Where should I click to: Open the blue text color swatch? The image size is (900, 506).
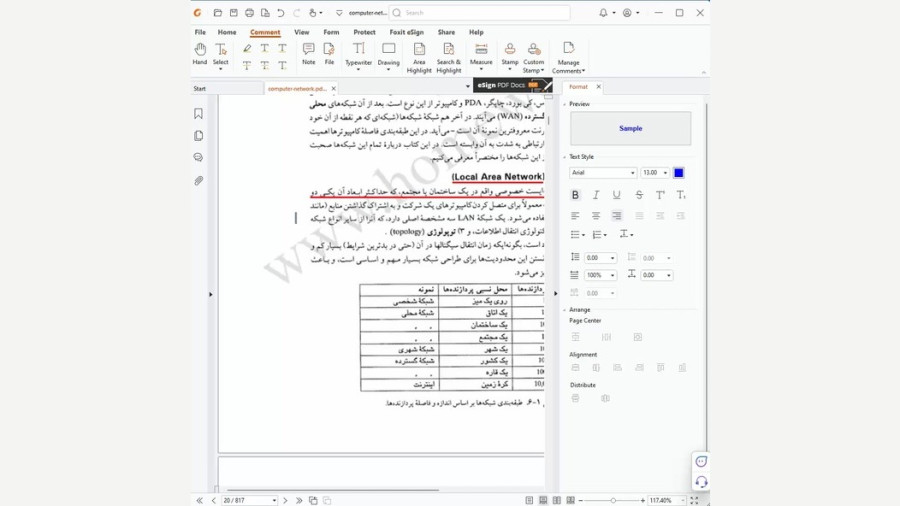click(678, 173)
